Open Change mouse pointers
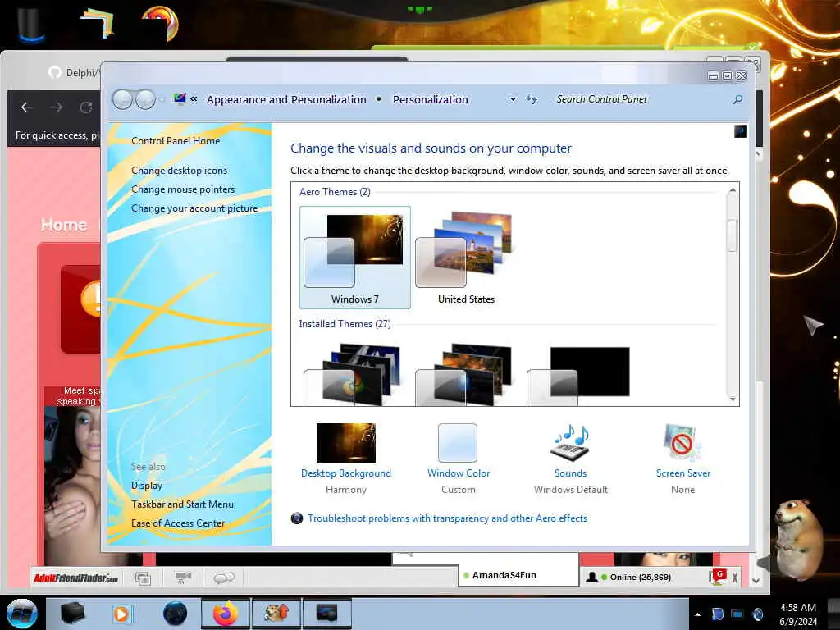 point(183,189)
